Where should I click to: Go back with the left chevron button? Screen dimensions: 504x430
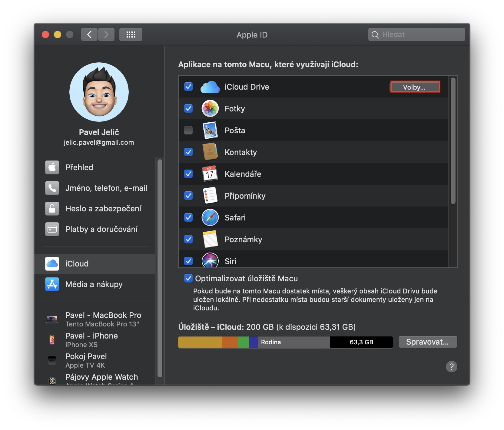click(89, 35)
